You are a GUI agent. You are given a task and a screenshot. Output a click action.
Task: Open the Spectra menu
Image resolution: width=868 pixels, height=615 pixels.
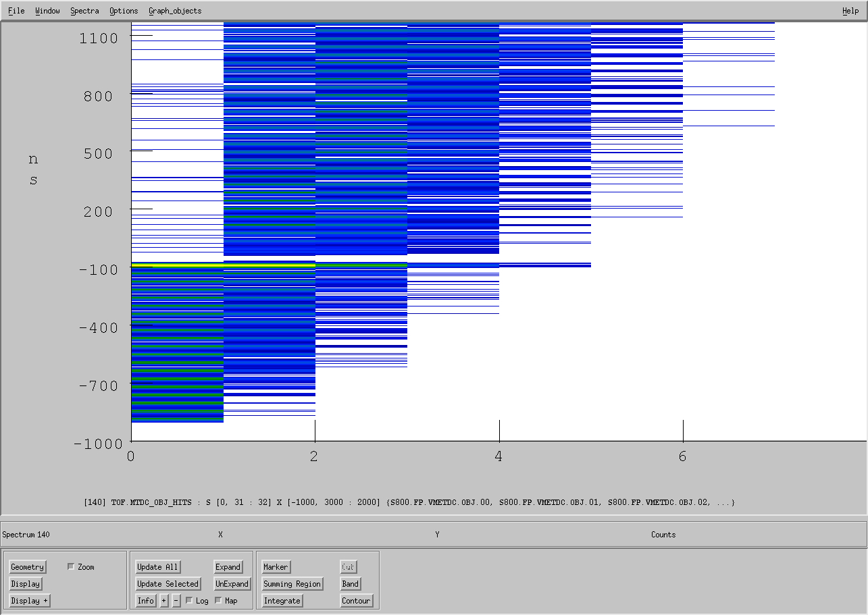pyautogui.click(x=84, y=11)
